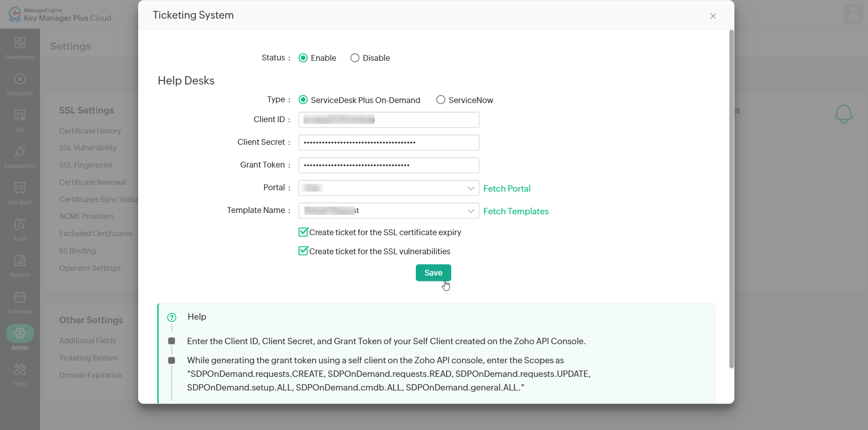The image size is (868, 430).
Task: Click the Help question mark icon
Action: [171, 317]
